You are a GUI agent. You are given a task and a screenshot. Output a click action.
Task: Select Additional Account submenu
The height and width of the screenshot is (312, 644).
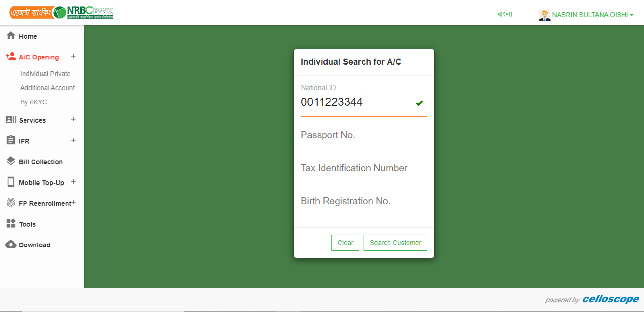[47, 88]
